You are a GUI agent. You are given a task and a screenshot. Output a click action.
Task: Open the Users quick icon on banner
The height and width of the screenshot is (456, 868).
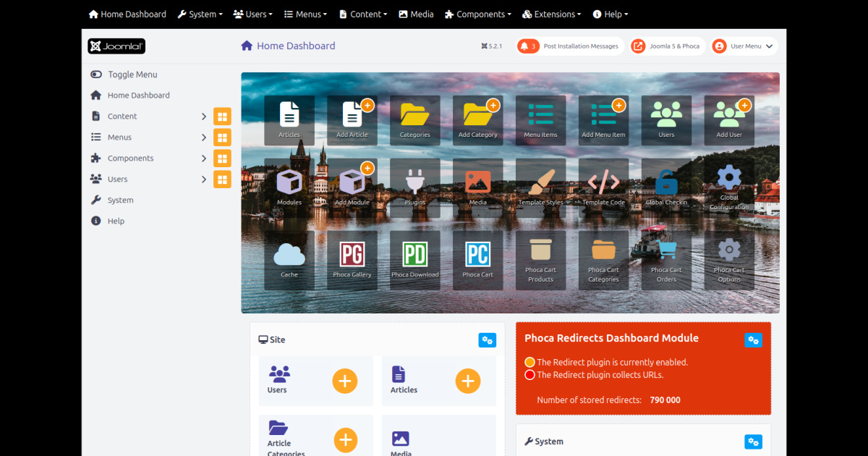point(667,120)
